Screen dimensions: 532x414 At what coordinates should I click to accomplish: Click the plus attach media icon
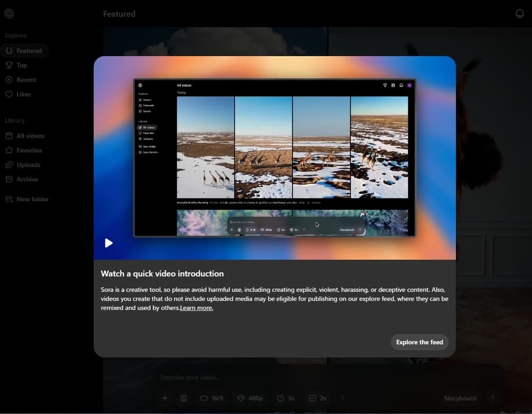click(x=165, y=399)
